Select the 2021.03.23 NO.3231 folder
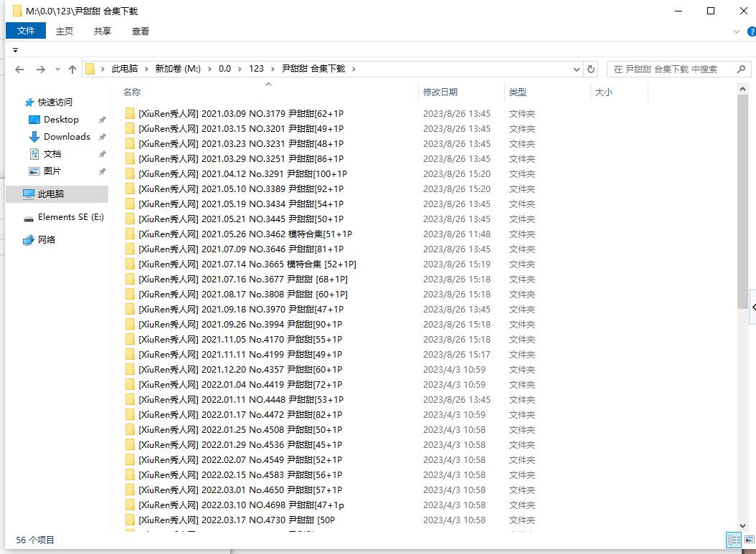The image size is (756, 554). coord(241,143)
